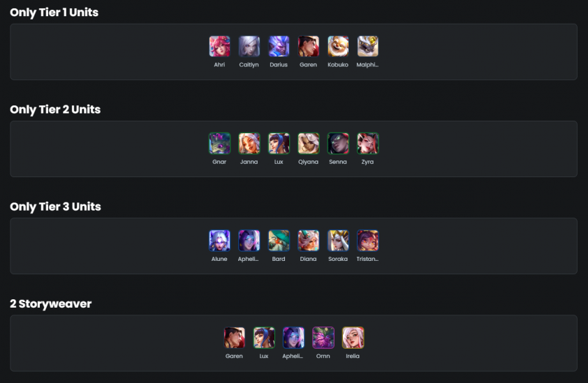Click the Tristana icon in Tier 3
The height and width of the screenshot is (383, 588).
pyautogui.click(x=367, y=240)
